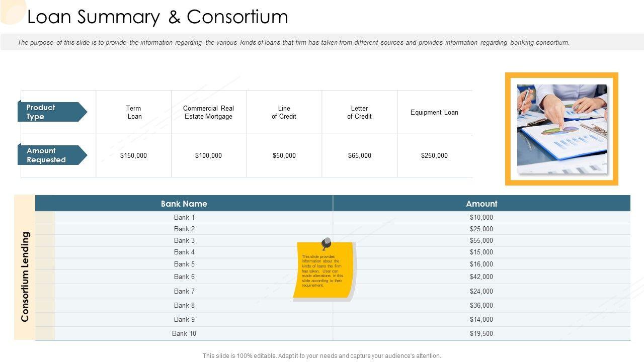The width and height of the screenshot is (644, 362).
Task: Select the $150,000 amount requested cell
Action: click(134, 155)
